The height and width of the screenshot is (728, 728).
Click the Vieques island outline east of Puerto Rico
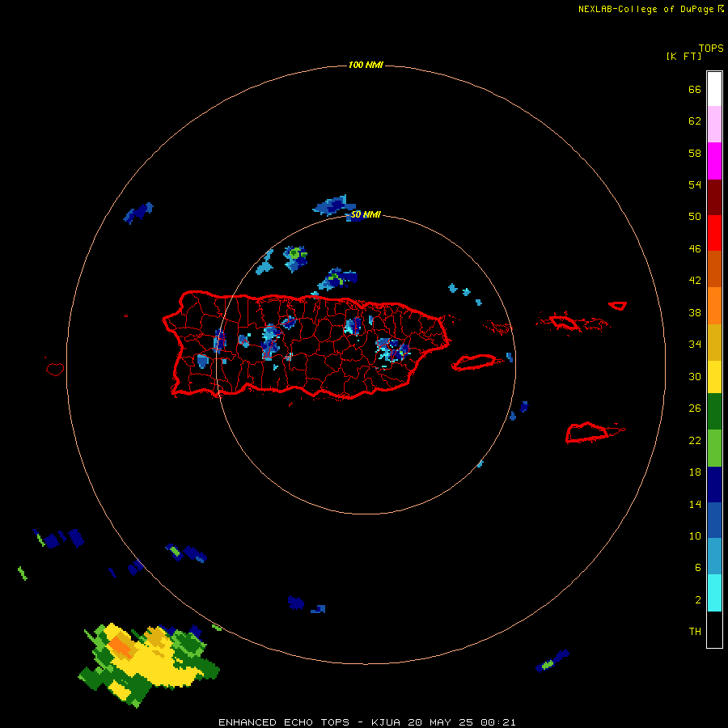point(473,362)
